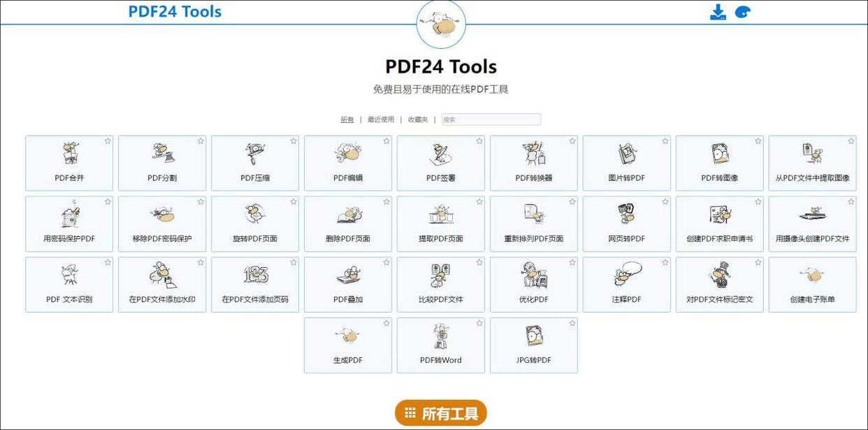Open the 生成PDF tool

[348, 345]
